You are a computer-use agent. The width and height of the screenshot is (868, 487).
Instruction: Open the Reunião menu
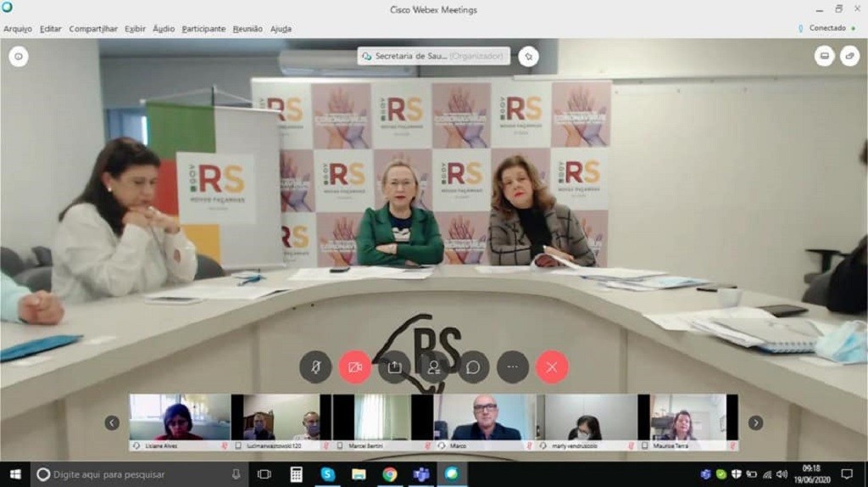248,29
